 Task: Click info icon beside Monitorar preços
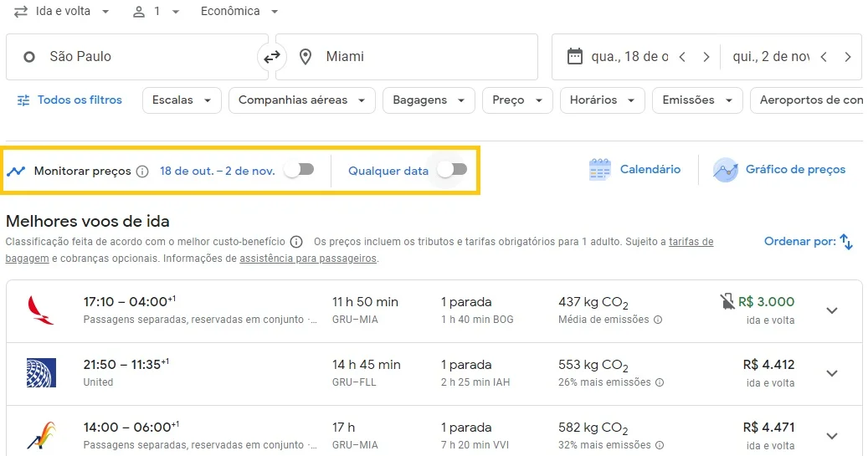pyautogui.click(x=142, y=172)
